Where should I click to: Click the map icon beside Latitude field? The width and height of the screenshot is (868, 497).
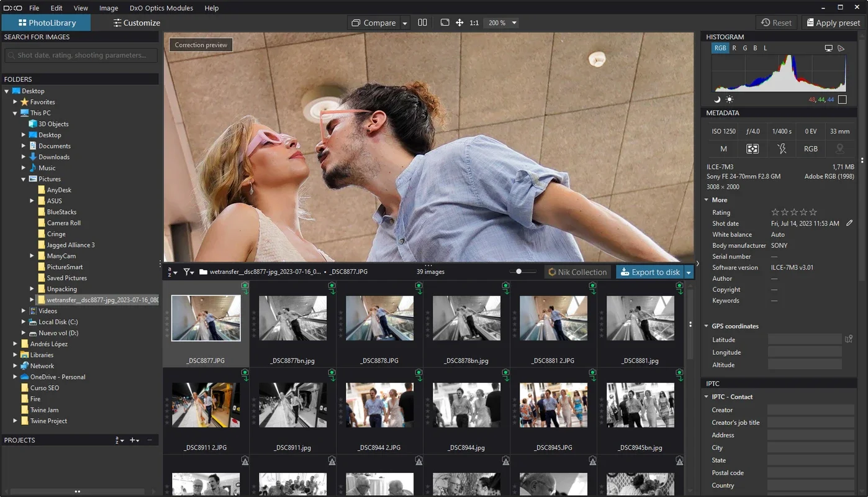(x=849, y=339)
